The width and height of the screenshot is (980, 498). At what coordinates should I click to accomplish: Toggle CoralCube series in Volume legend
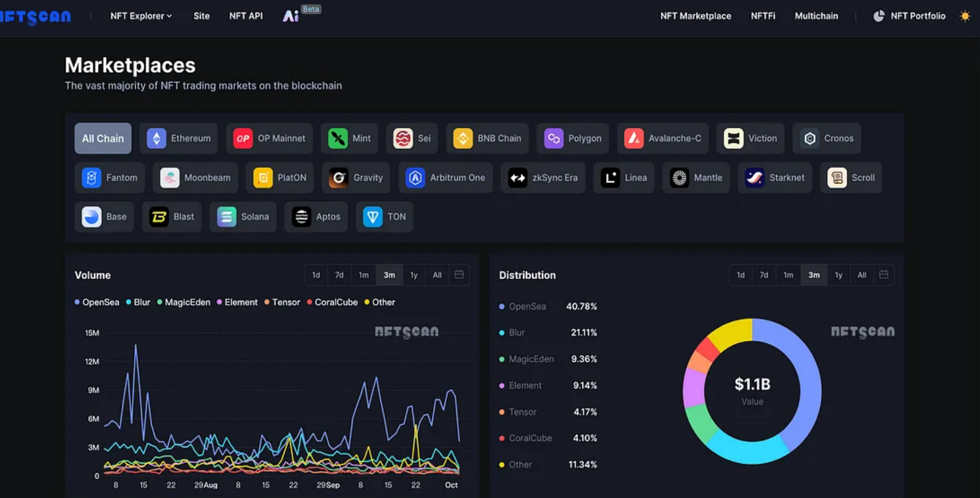coord(332,302)
